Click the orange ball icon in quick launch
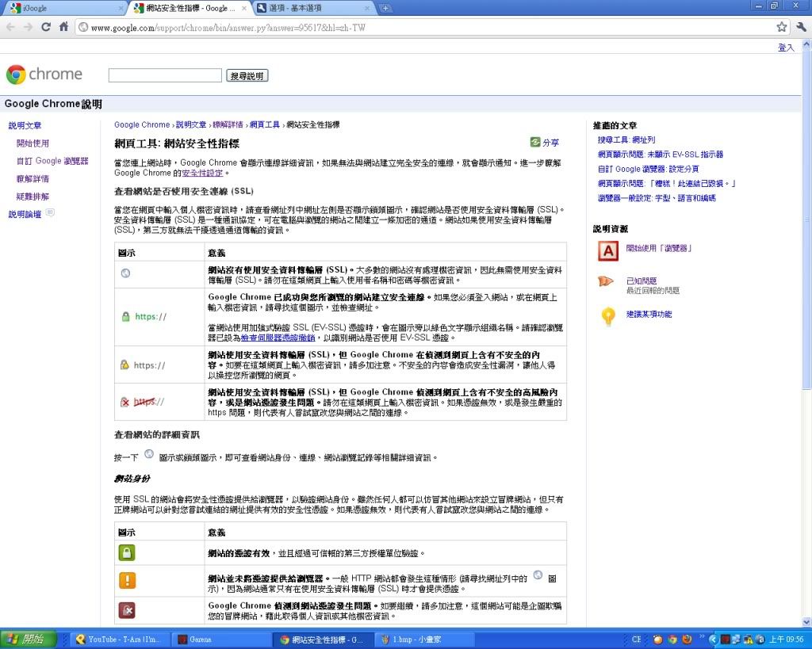 (657, 639)
